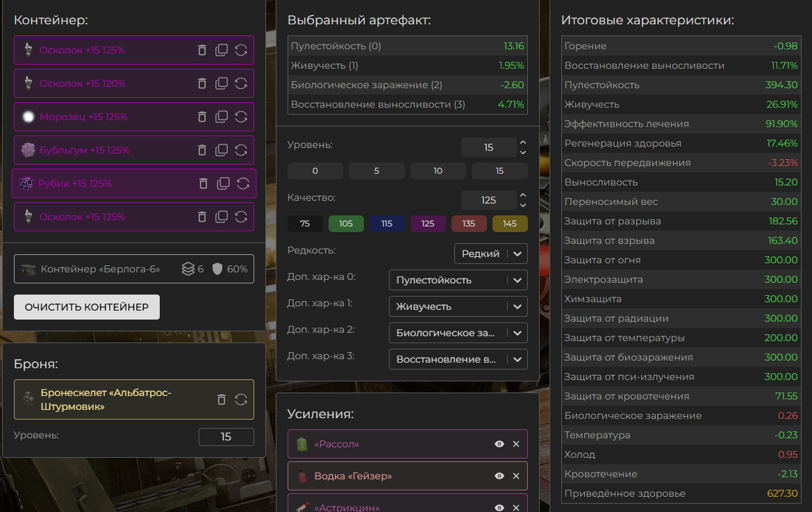Toggle visibility of Водка «Гейзер» boost
Image resolution: width=812 pixels, height=512 pixels.
pyautogui.click(x=499, y=477)
